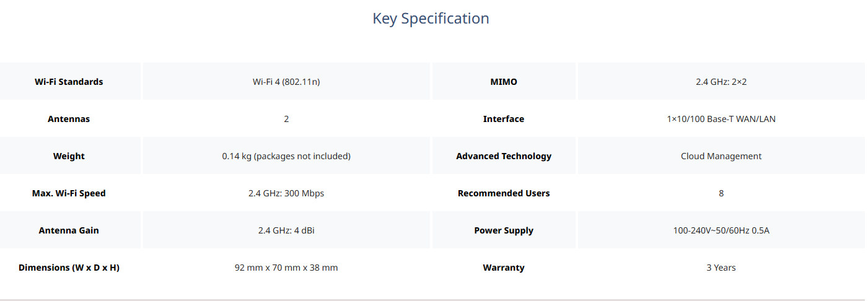Select the Wi-Fi 4 (802.11n) value
Screen dimensions: 868x301
286,82
